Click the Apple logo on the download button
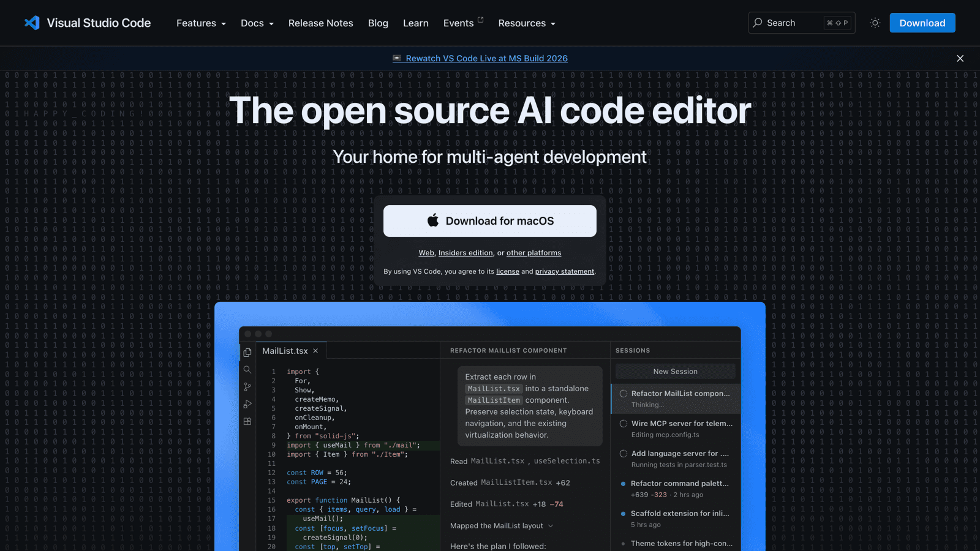The width and height of the screenshot is (980, 551). click(x=433, y=220)
